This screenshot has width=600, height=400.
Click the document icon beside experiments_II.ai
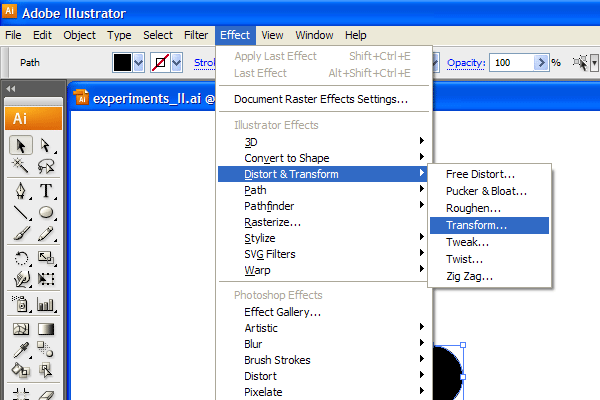[x=81, y=97]
